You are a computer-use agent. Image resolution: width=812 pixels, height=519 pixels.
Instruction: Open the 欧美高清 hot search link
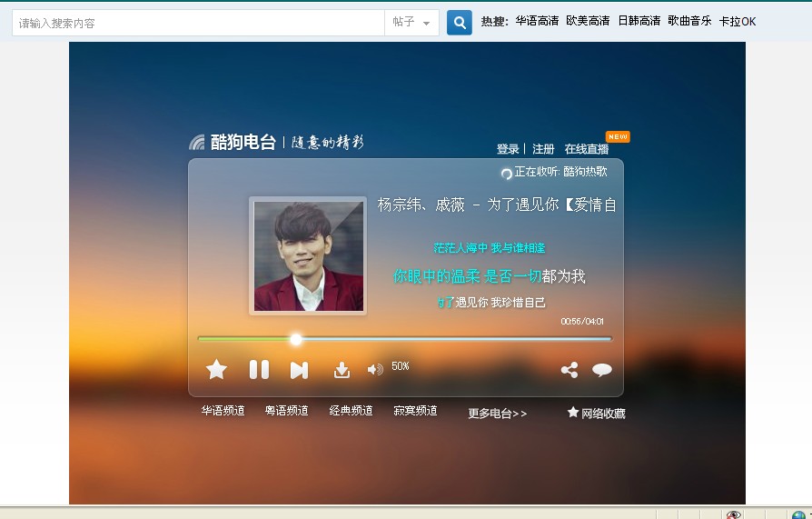[x=588, y=21]
